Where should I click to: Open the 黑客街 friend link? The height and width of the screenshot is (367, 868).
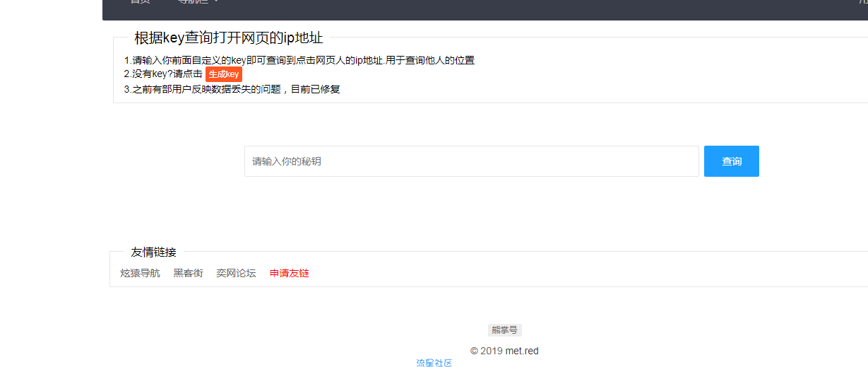[188, 273]
